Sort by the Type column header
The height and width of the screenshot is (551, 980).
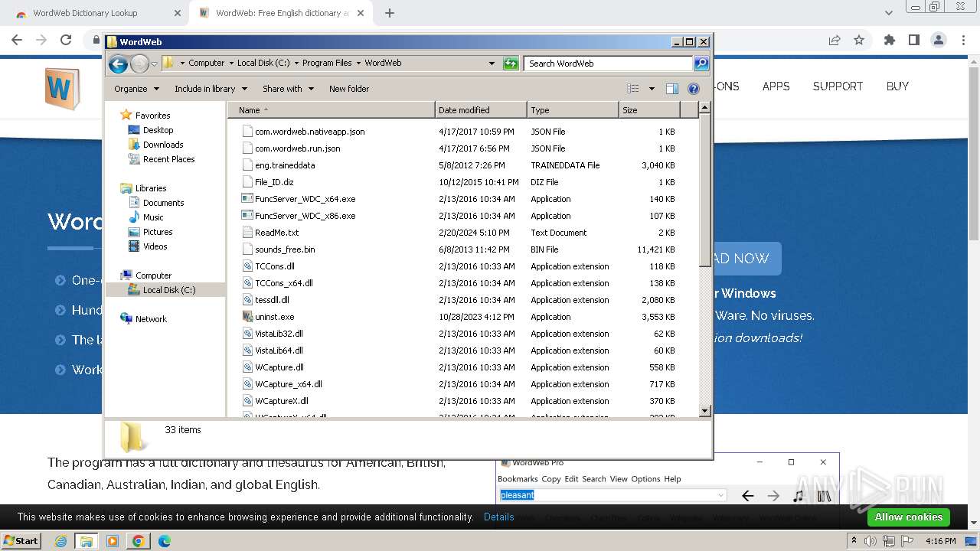573,110
